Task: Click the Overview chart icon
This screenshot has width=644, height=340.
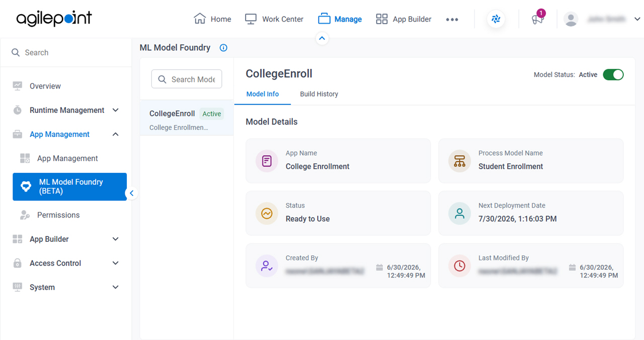Action: [x=18, y=86]
